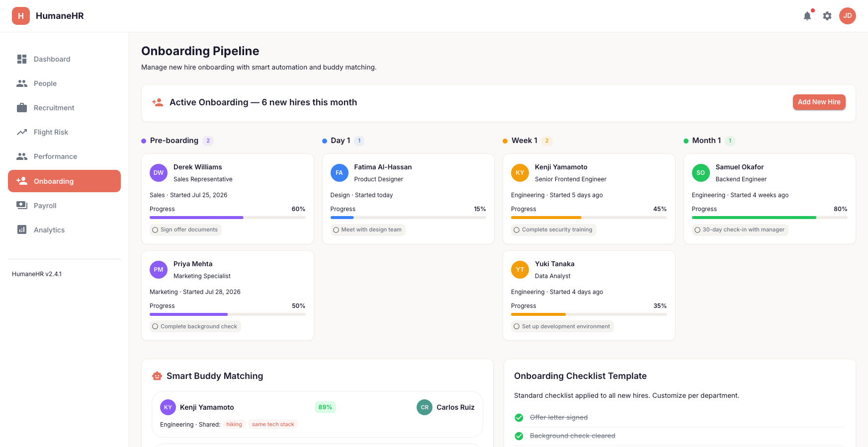Click the Pre-boarding count badge
Image resolution: width=868 pixels, height=447 pixels.
(x=208, y=141)
